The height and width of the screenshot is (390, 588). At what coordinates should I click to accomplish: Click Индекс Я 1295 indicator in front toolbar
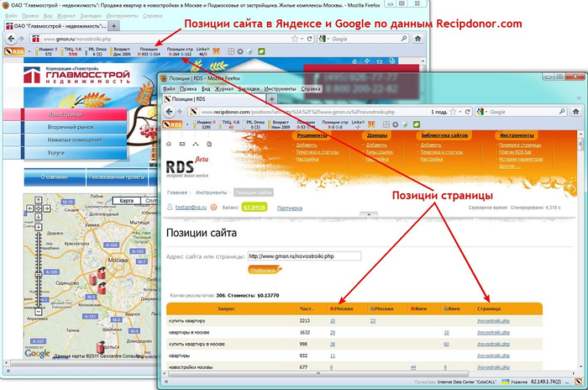[x=206, y=124]
